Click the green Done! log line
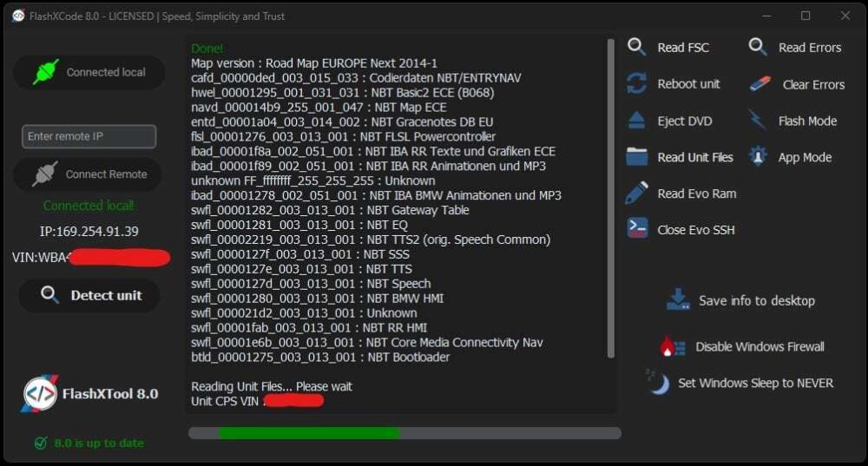Screen dimensions: 868x466 [x=207, y=49]
